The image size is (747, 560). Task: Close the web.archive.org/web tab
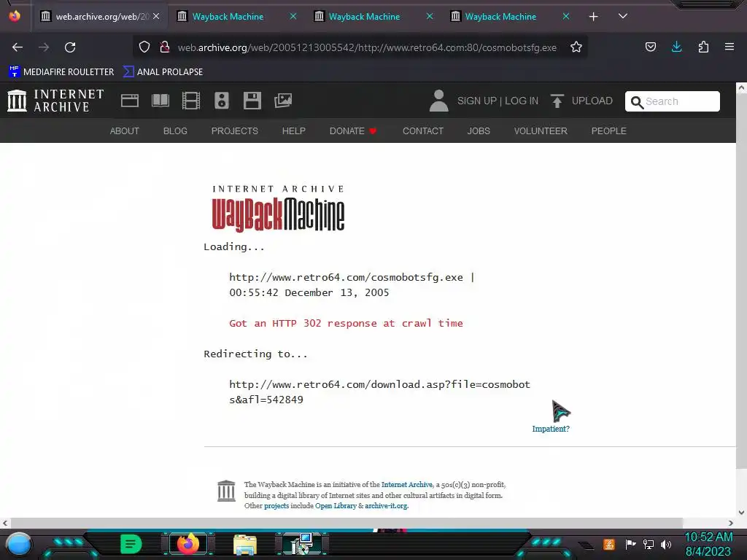[x=156, y=16]
